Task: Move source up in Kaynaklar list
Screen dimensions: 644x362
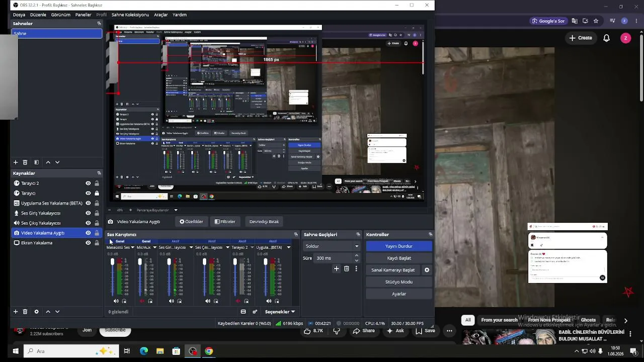Action: pyautogui.click(x=48, y=312)
